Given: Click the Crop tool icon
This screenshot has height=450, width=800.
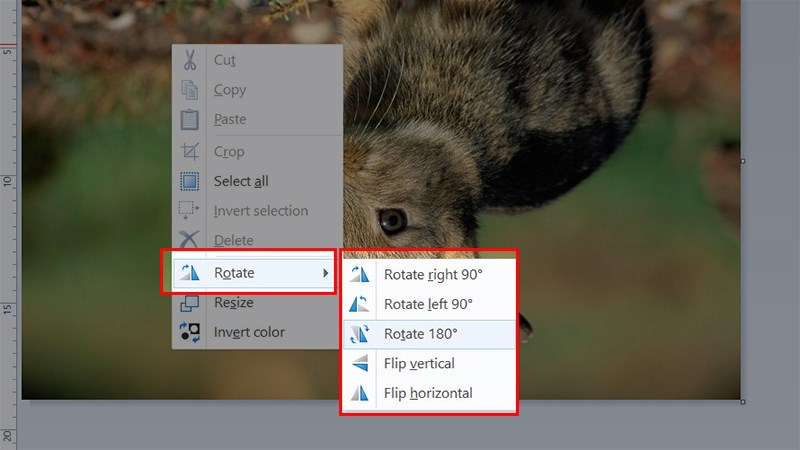Looking at the screenshot, I should click(x=190, y=152).
